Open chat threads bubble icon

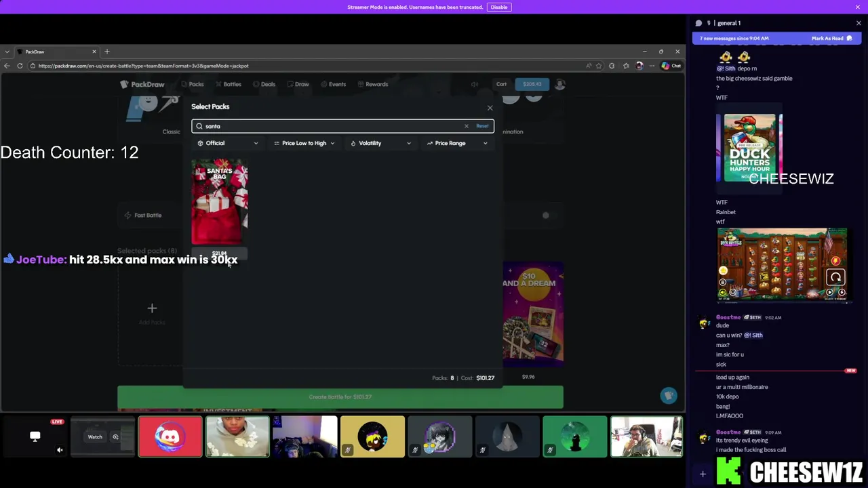click(698, 23)
